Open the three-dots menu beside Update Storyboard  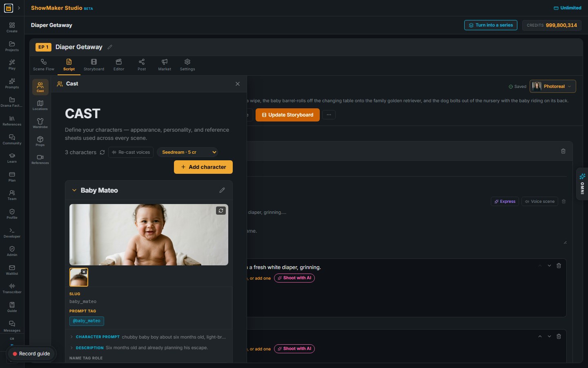329,115
